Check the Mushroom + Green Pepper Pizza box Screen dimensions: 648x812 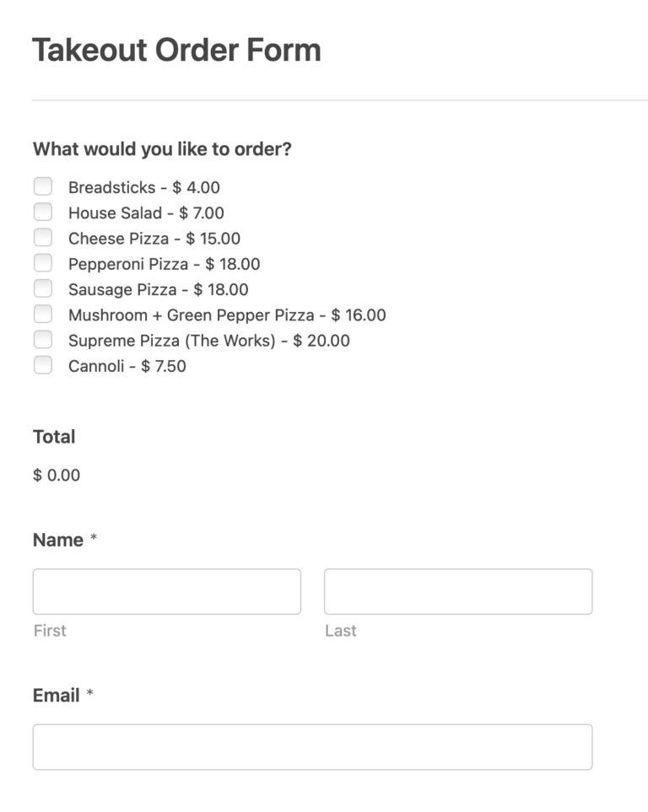(43, 313)
